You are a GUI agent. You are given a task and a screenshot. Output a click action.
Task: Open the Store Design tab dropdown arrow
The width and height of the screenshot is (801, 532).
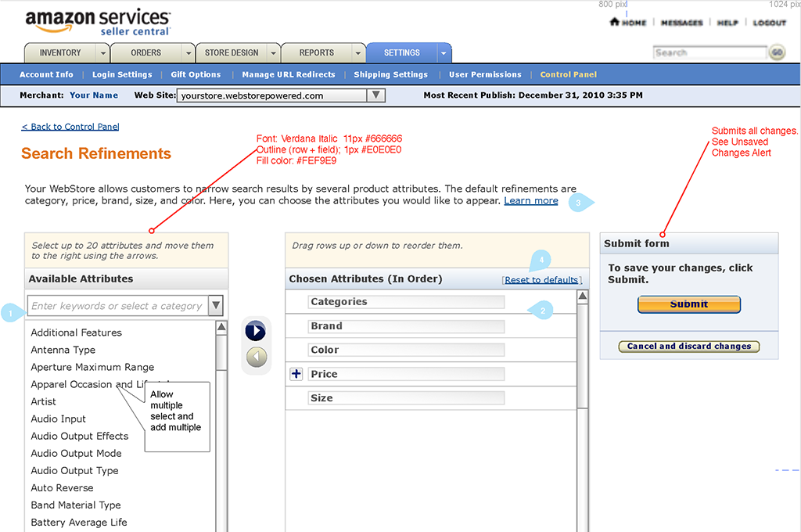click(x=273, y=53)
